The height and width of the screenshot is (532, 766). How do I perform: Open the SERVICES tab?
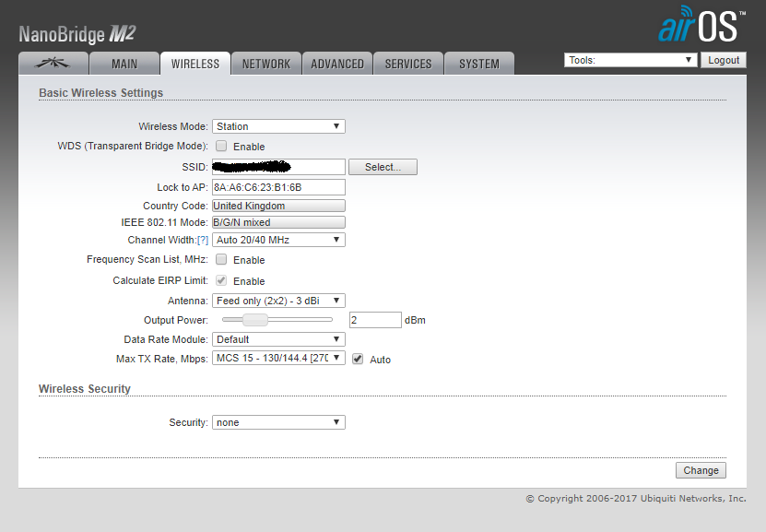pyautogui.click(x=408, y=64)
